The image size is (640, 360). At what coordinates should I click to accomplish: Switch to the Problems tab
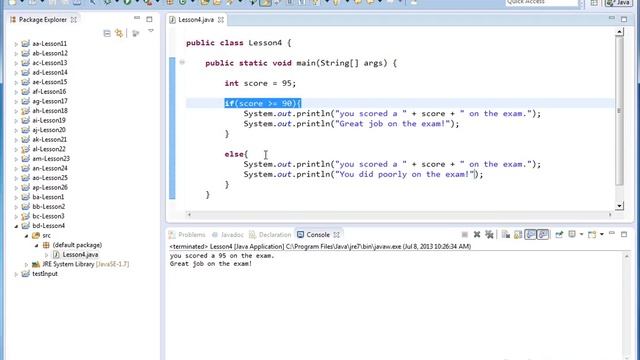coord(187,235)
